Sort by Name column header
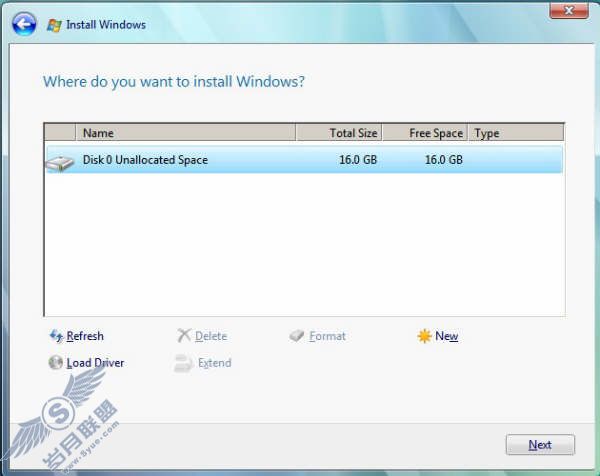This screenshot has width=600, height=476. (x=186, y=133)
